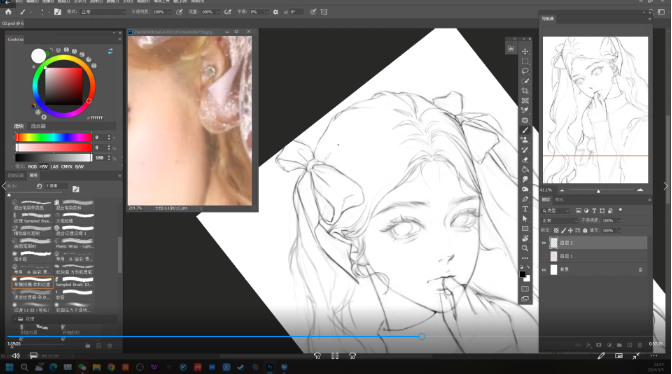Switch to the tab beside Layers
Image resolution: width=672 pixels, height=374 pixels.
[559, 200]
